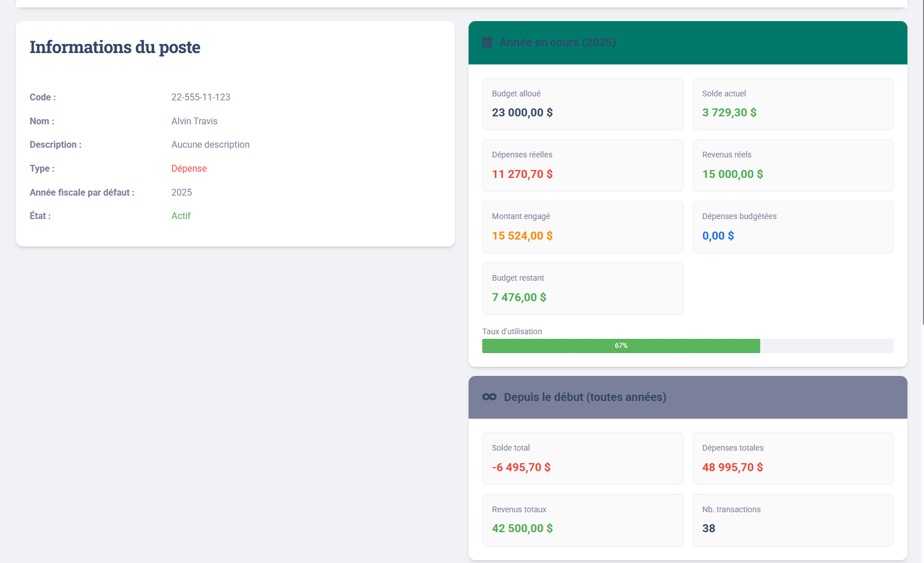924x563 pixels.
Task: Click the Nb. transactions count 38
Action: [708, 529]
